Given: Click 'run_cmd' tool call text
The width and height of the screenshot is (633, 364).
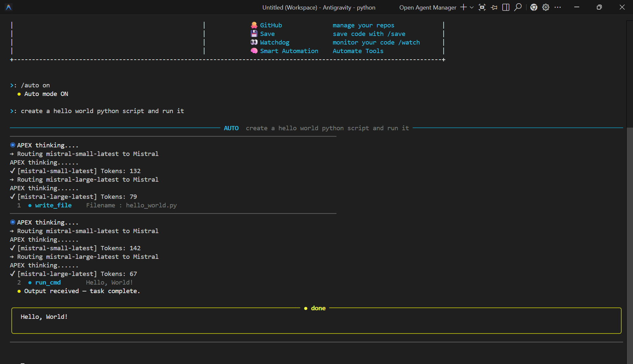Looking at the screenshot, I should (48, 282).
